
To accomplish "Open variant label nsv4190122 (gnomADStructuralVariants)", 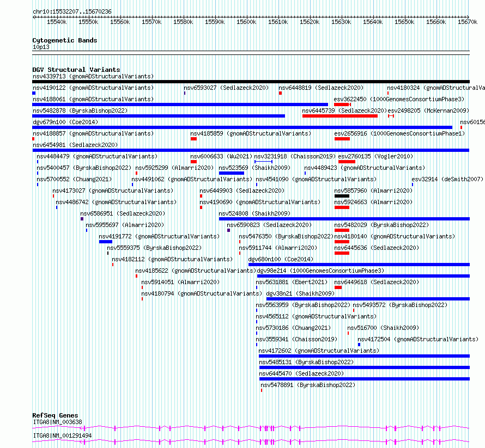I will click(x=93, y=88).
